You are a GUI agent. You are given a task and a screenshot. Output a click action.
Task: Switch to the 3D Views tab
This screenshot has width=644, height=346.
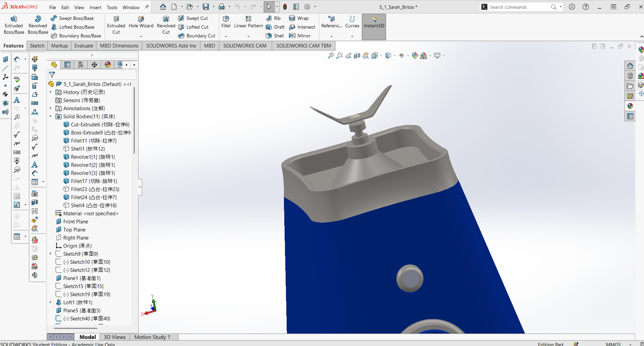115,337
